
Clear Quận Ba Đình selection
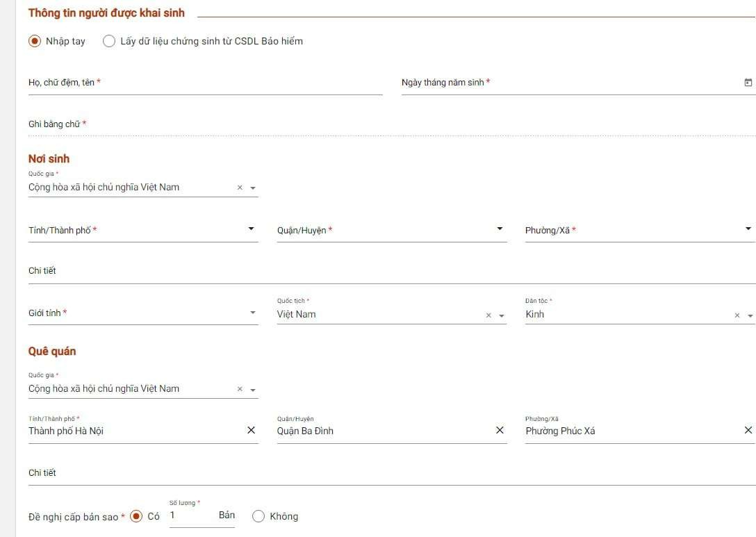[500, 431]
